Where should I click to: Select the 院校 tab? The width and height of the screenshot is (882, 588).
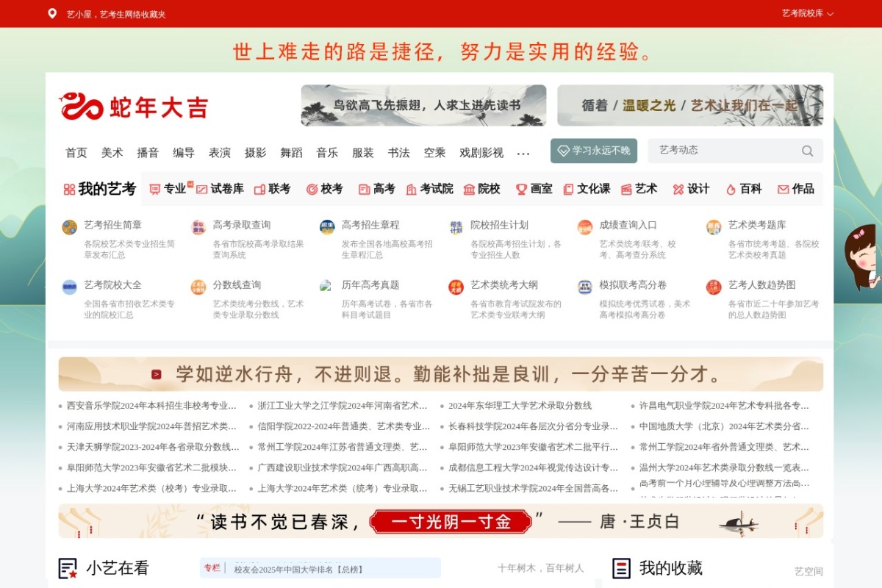[481, 189]
